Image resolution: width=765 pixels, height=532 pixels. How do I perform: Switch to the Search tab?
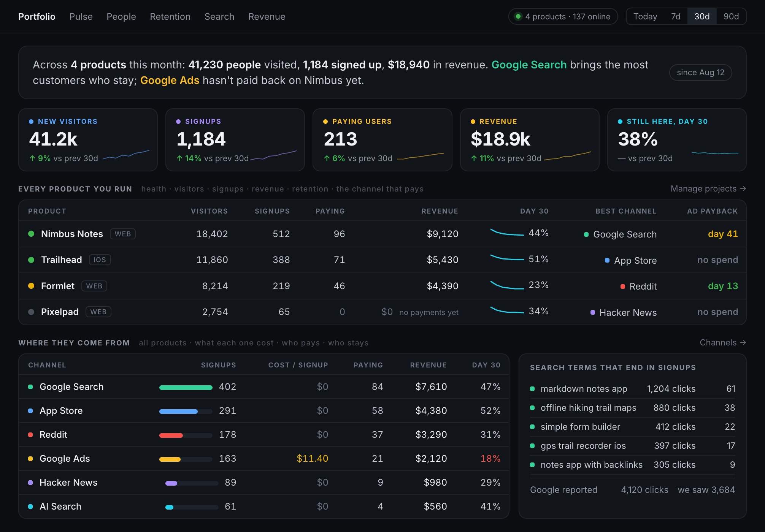pyautogui.click(x=219, y=17)
